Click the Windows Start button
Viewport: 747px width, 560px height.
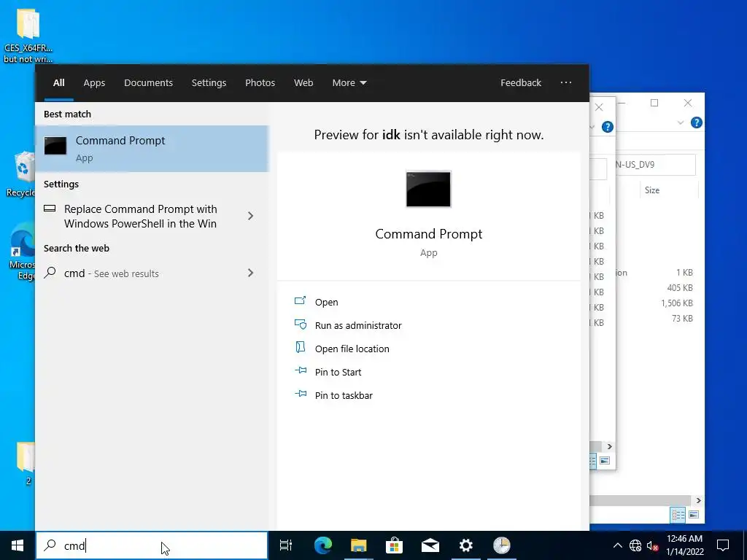coord(18,545)
